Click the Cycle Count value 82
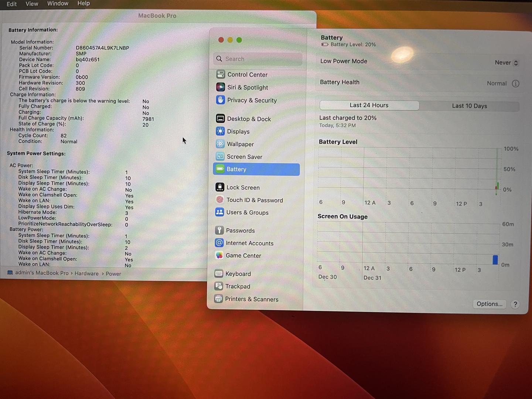The image size is (532, 399). pyautogui.click(x=64, y=136)
